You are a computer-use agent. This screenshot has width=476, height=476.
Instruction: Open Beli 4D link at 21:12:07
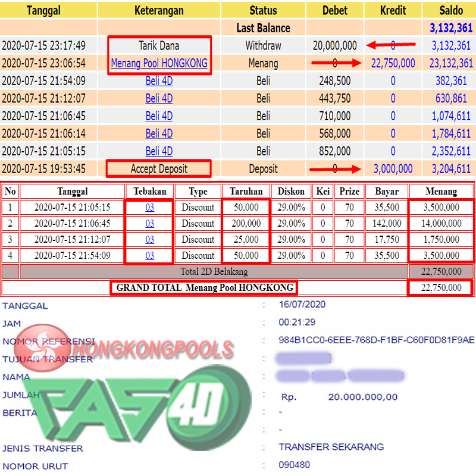tap(159, 98)
